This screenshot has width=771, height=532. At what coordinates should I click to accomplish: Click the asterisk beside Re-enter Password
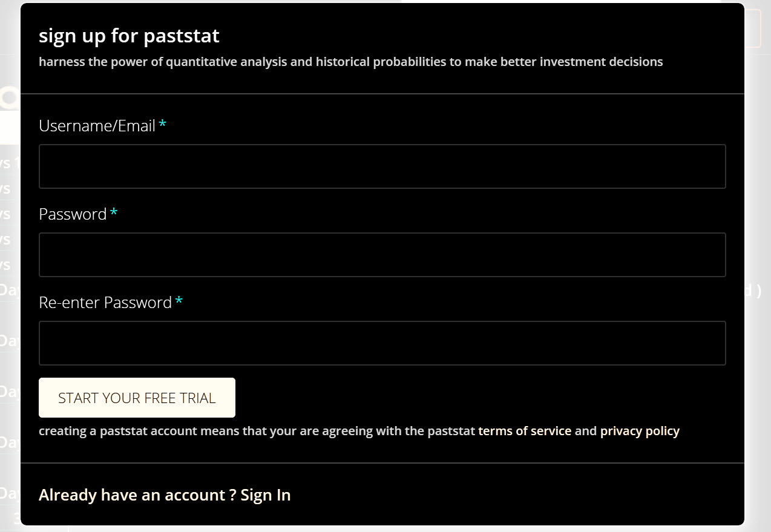[x=179, y=302]
